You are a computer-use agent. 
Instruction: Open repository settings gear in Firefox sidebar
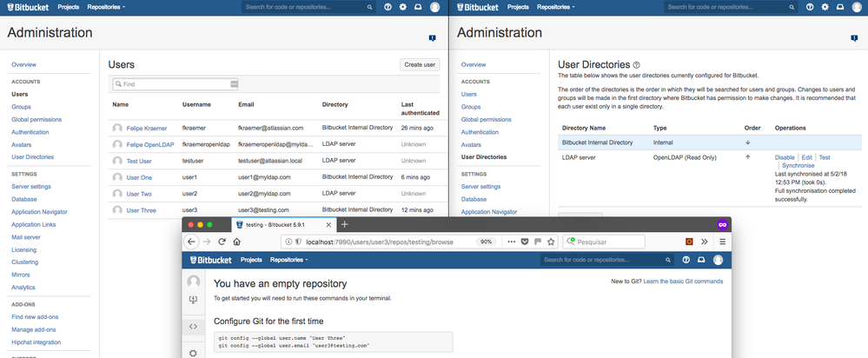(193, 353)
